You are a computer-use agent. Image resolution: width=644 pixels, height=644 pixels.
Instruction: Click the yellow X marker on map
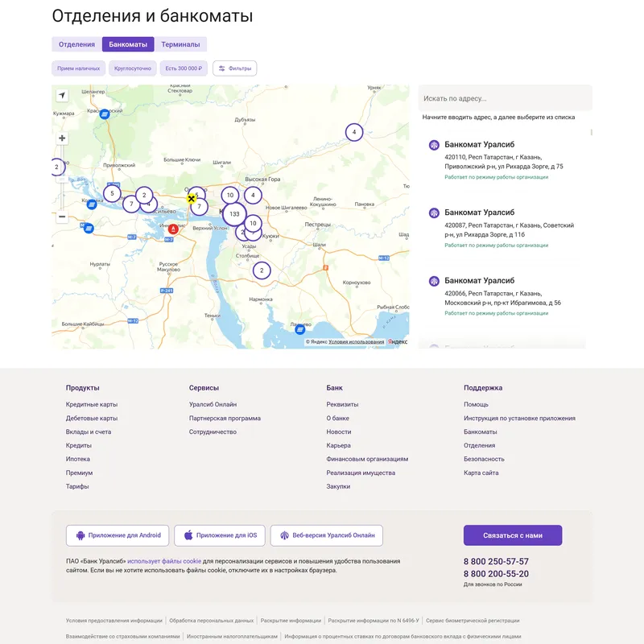point(192,198)
